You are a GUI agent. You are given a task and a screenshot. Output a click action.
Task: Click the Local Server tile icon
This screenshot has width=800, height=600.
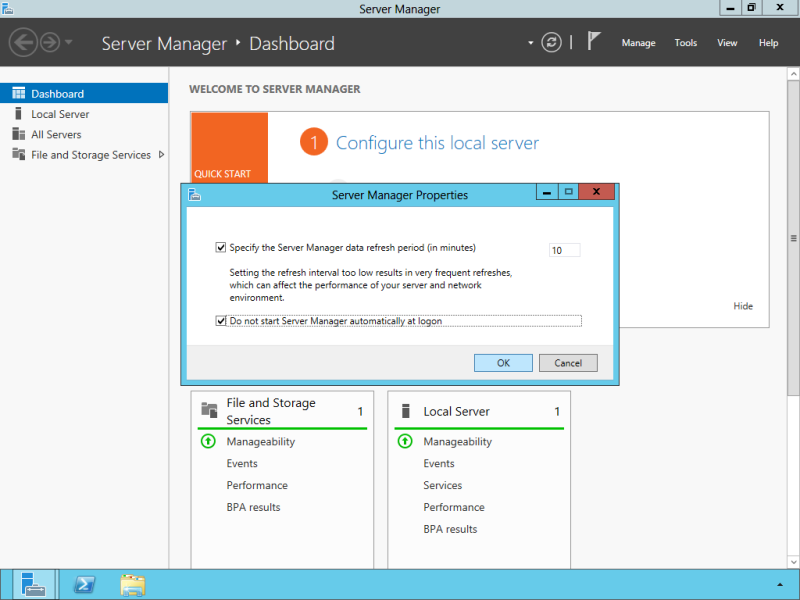(406, 411)
